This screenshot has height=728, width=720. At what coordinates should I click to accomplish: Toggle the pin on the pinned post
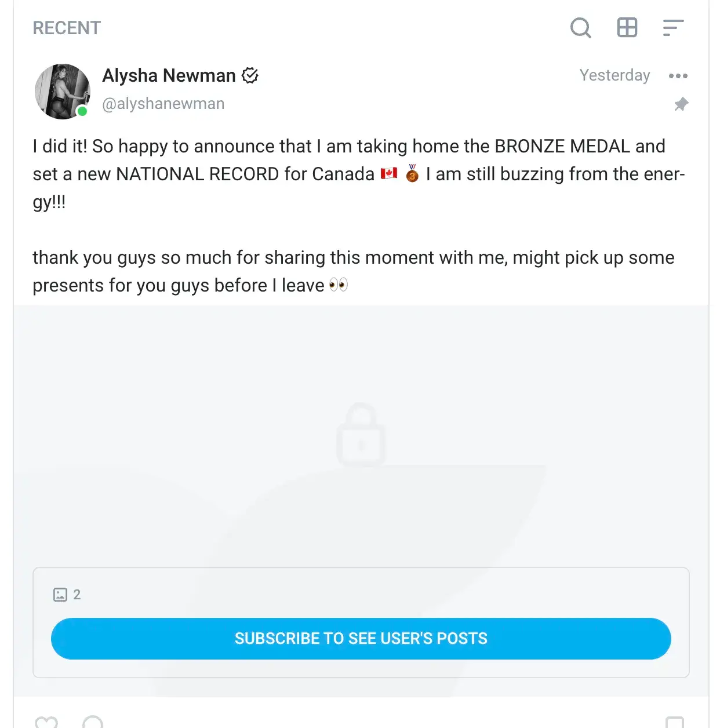[681, 104]
